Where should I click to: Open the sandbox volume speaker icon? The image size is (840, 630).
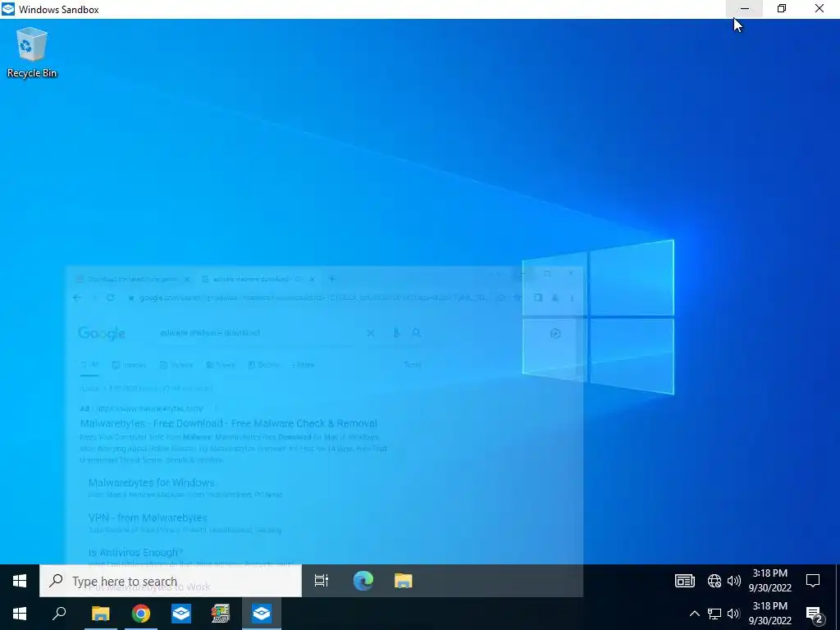tap(734, 581)
